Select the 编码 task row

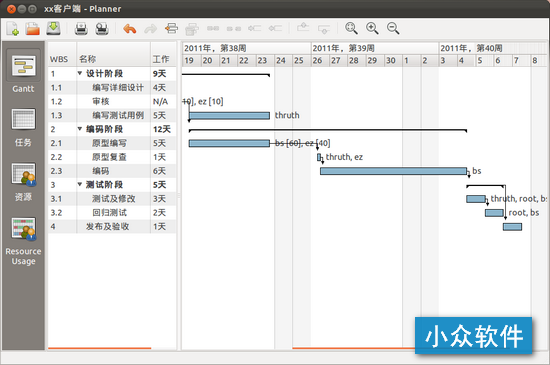(112, 171)
